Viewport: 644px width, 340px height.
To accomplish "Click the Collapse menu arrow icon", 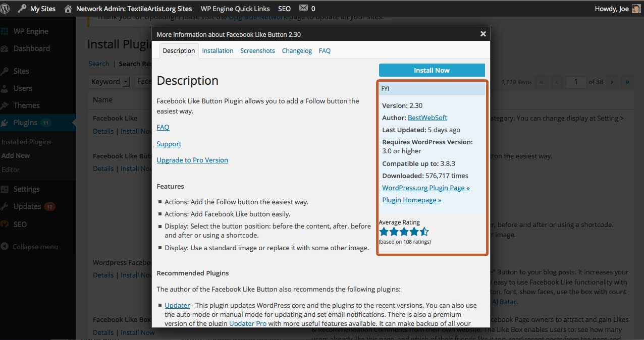I will point(5,247).
